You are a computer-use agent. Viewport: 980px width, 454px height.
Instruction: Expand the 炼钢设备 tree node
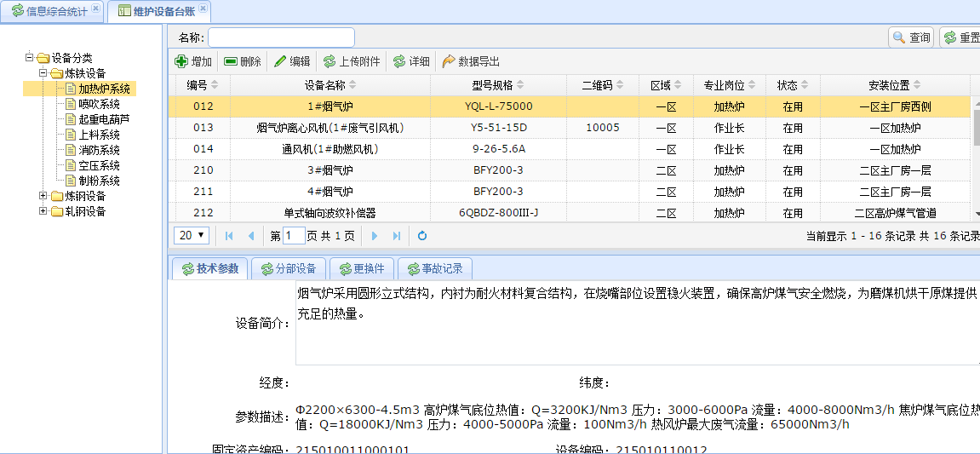43,196
